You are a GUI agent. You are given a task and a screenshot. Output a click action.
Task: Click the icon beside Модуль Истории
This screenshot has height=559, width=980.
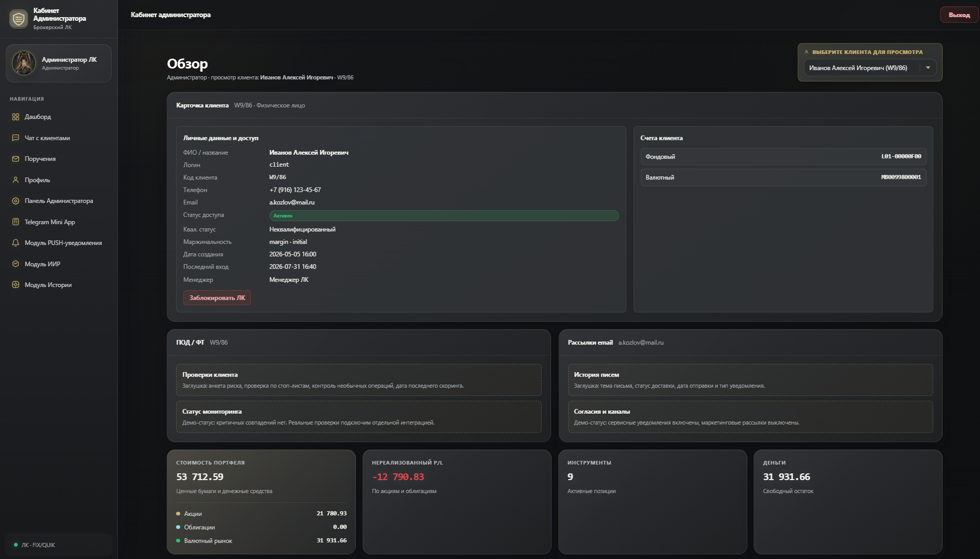click(x=16, y=285)
